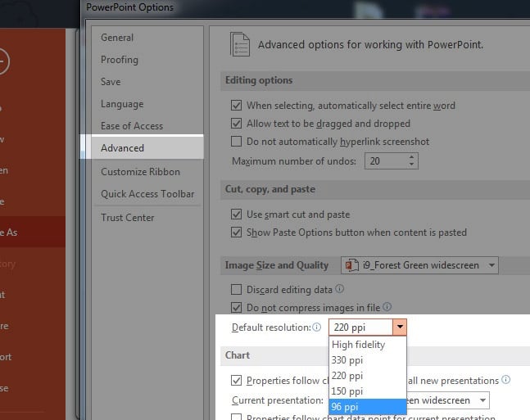This screenshot has width=530, height=420.
Task: Click the info icon after all new presentations
Action: [505, 380]
